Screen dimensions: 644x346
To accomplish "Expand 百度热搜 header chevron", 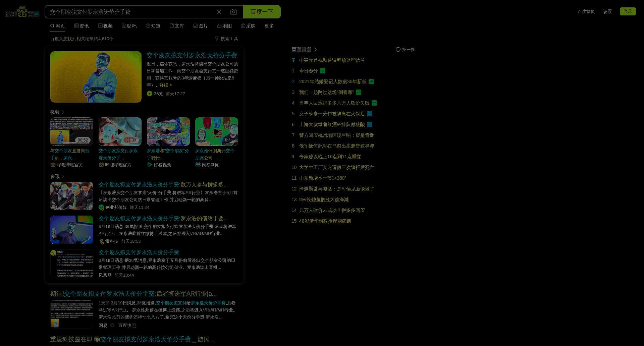I will click(x=315, y=49).
